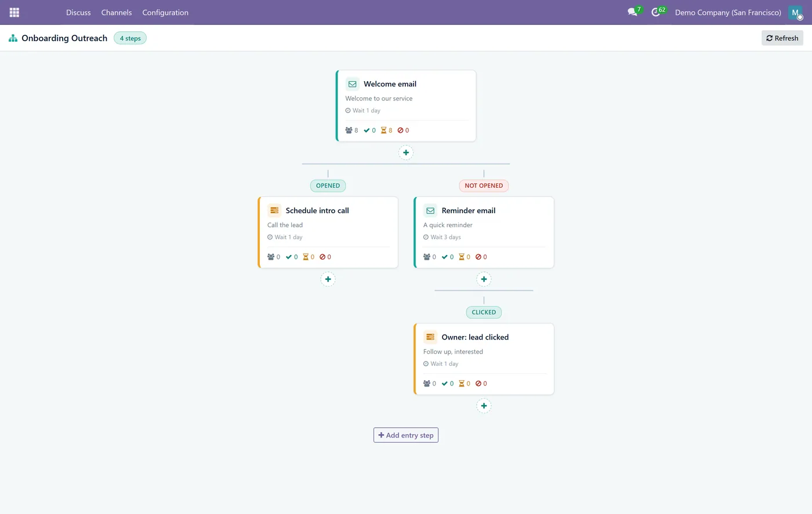Click the Wait 3 days label

coord(442,237)
